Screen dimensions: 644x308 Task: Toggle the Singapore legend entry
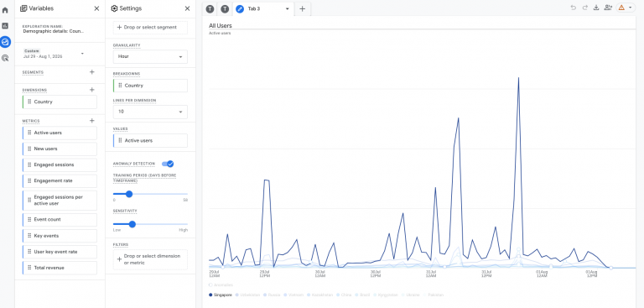click(x=221, y=295)
